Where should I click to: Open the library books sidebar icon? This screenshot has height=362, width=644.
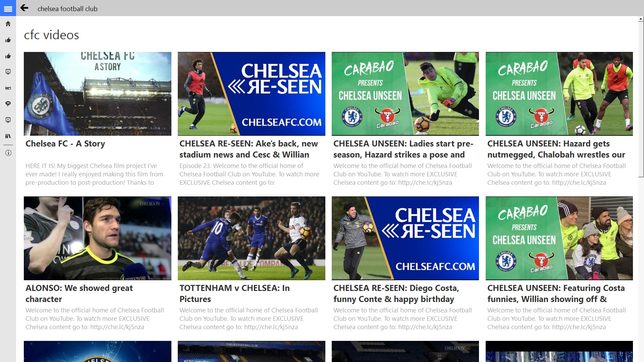click(8, 136)
